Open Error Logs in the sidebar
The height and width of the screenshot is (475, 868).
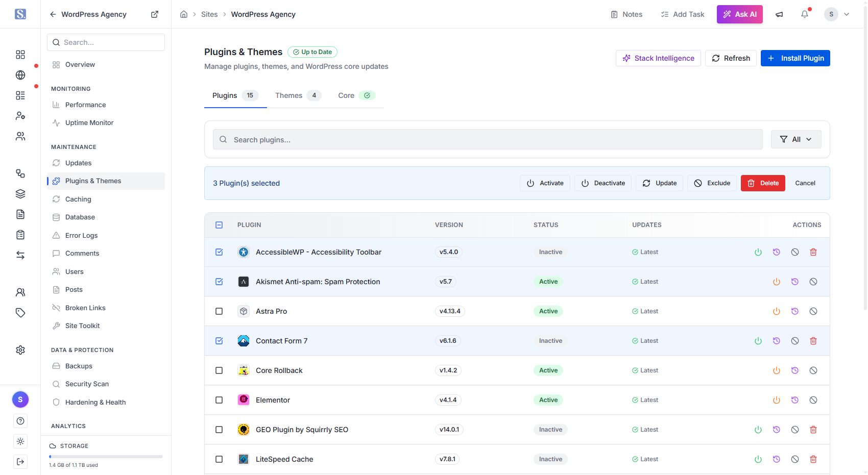[x=106, y=235]
